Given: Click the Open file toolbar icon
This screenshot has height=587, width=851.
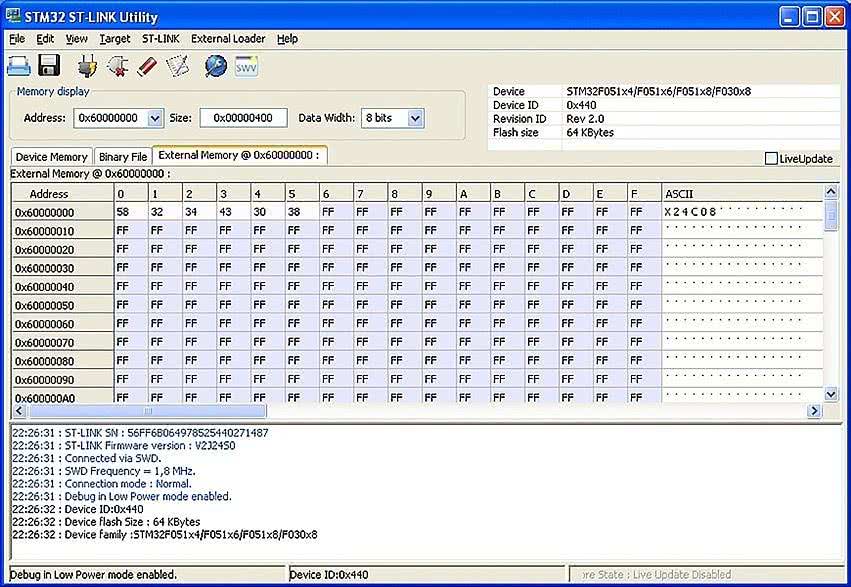Looking at the screenshot, I should [x=19, y=66].
